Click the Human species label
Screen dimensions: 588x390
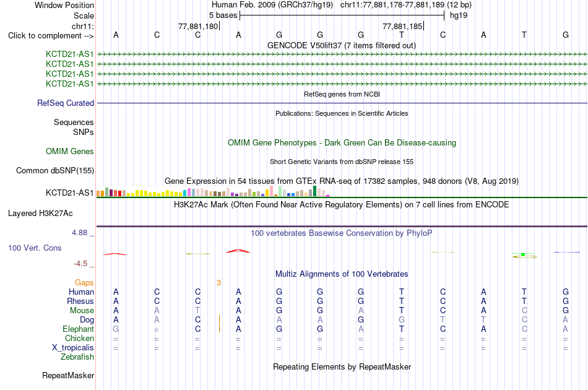tap(81, 292)
